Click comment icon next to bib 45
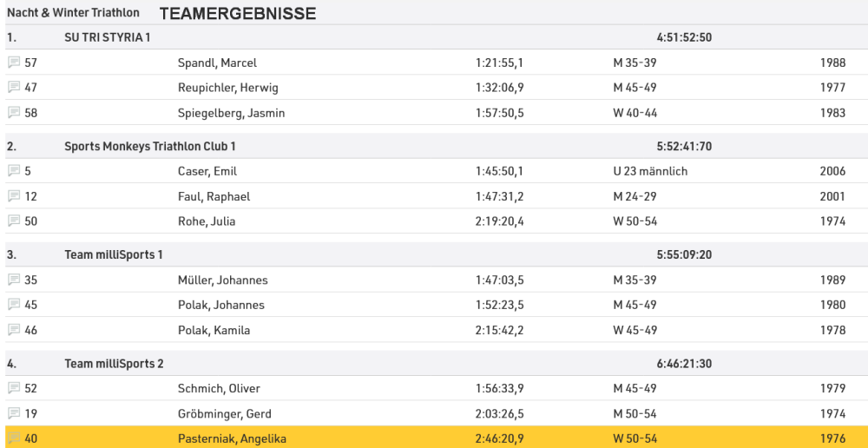The width and height of the screenshot is (868, 448). [x=14, y=305]
